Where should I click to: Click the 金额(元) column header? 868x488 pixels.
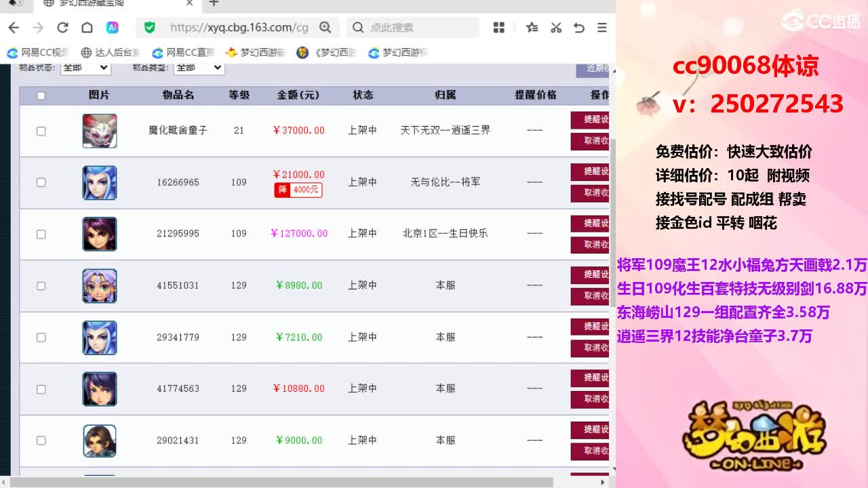(x=298, y=96)
